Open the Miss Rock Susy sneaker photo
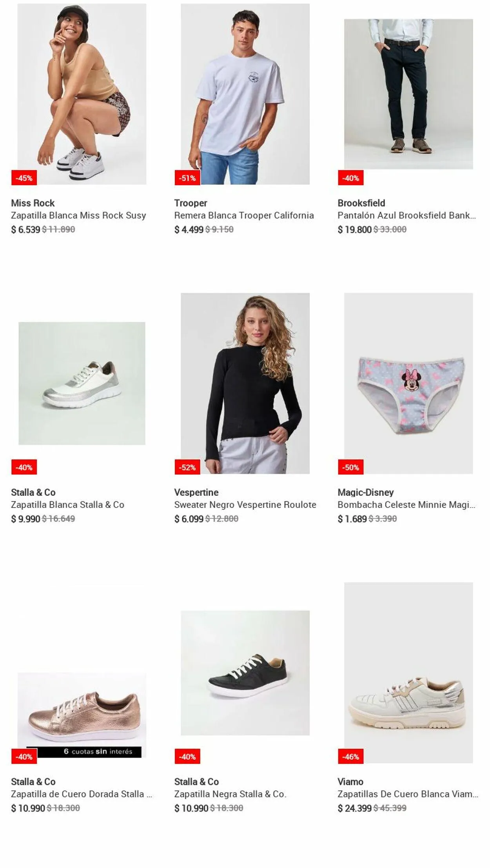Image resolution: width=490 pixels, height=868 pixels. pos(82,94)
